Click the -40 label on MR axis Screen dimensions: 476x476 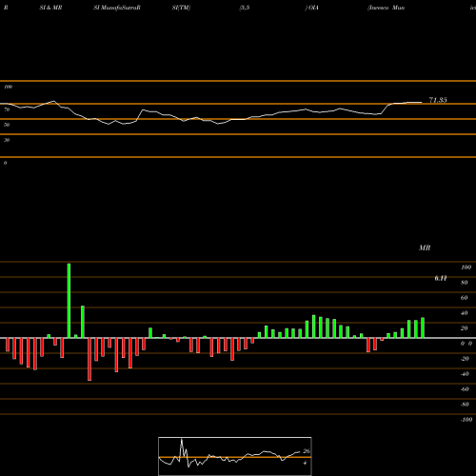(465, 374)
